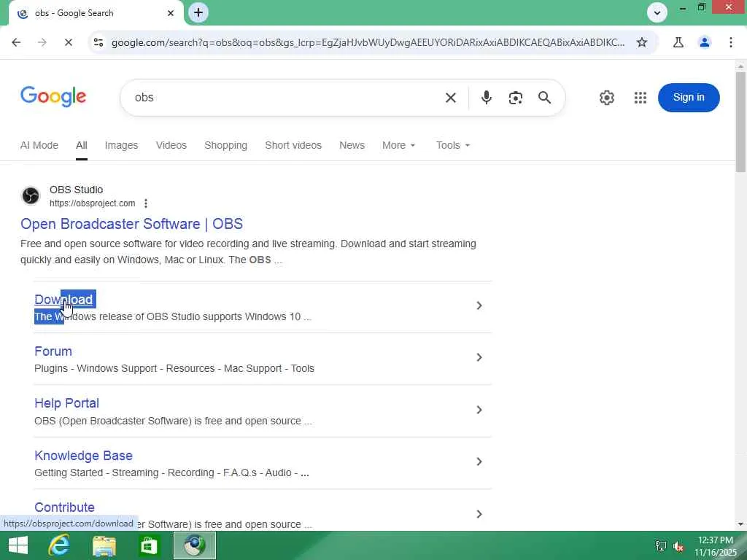Open the network tray icon

click(x=660, y=546)
